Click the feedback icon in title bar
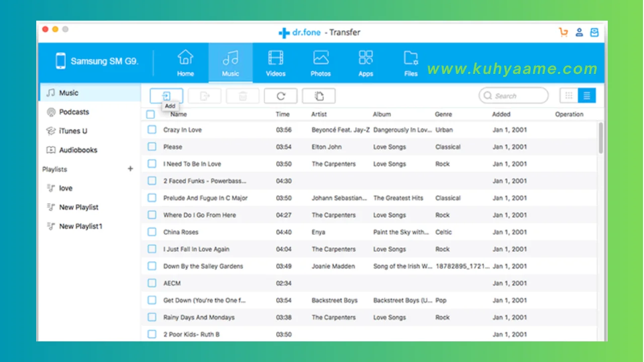The height and width of the screenshot is (362, 644). (595, 32)
